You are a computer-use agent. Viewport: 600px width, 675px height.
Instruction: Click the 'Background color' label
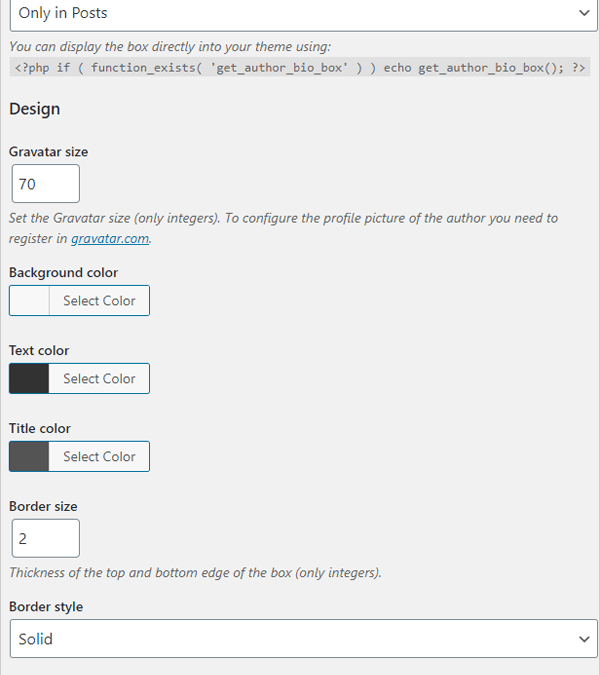point(63,272)
